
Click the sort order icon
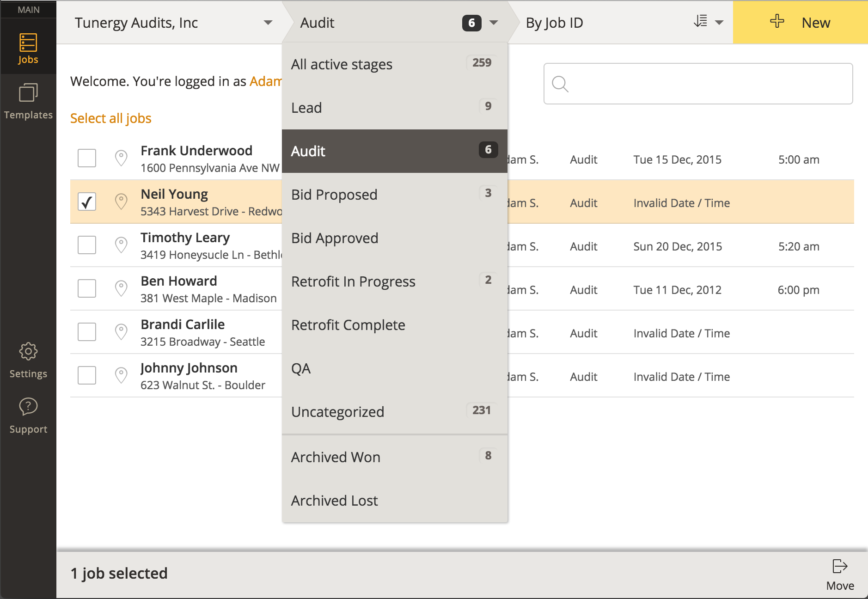tap(701, 21)
